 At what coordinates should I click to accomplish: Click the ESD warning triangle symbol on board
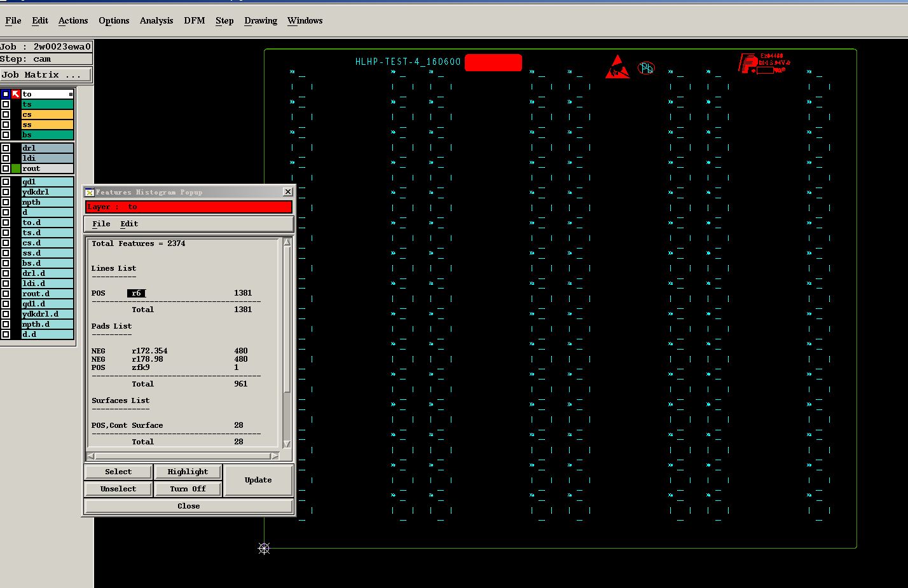[617, 68]
